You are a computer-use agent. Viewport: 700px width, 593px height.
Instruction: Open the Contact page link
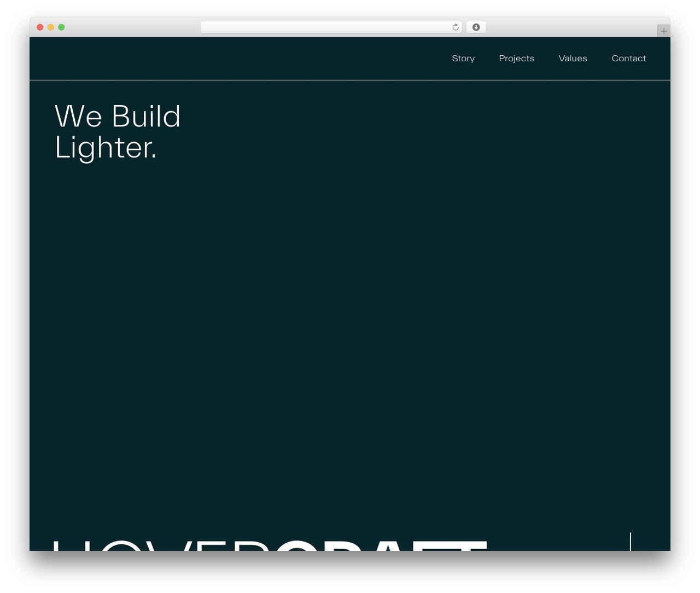628,59
